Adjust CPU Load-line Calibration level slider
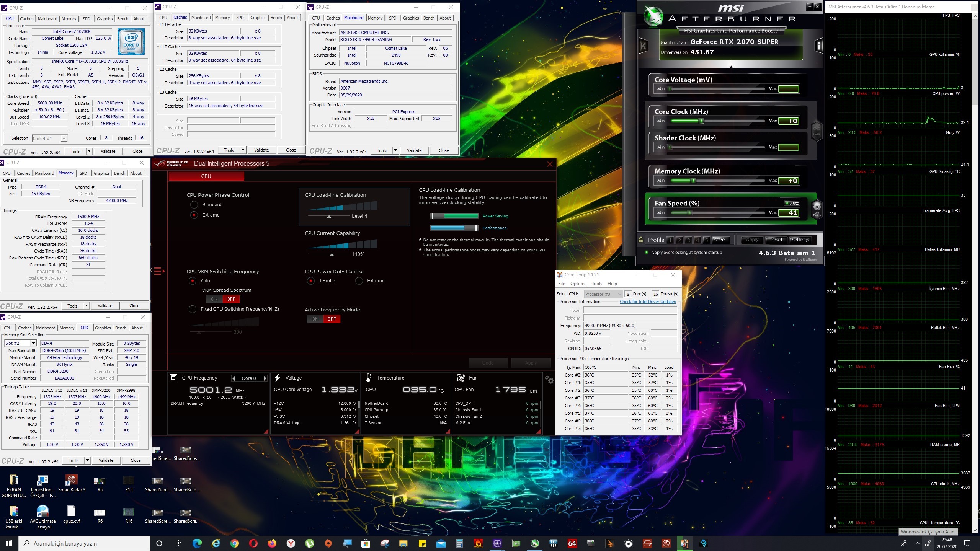980x551 pixels. [x=328, y=217]
